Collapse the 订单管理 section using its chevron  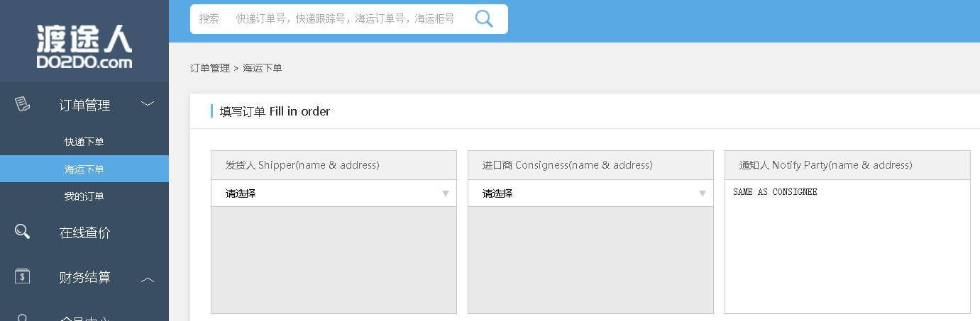pyautogui.click(x=148, y=105)
